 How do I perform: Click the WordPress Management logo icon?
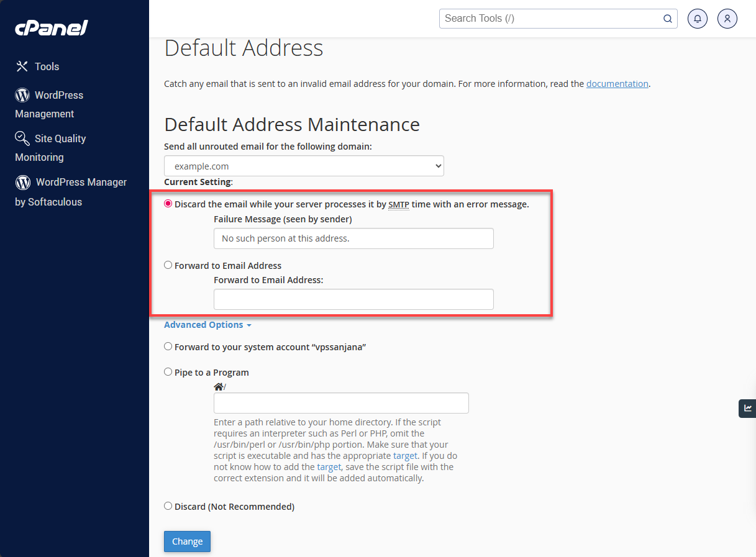(21, 94)
